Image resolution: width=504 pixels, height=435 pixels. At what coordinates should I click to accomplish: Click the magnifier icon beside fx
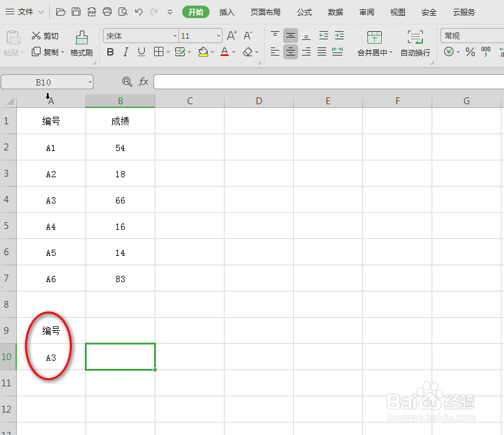pyautogui.click(x=127, y=82)
